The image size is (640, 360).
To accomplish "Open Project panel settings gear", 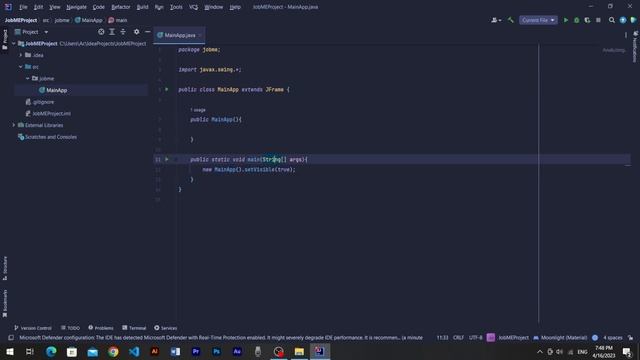I will (136, 32).
